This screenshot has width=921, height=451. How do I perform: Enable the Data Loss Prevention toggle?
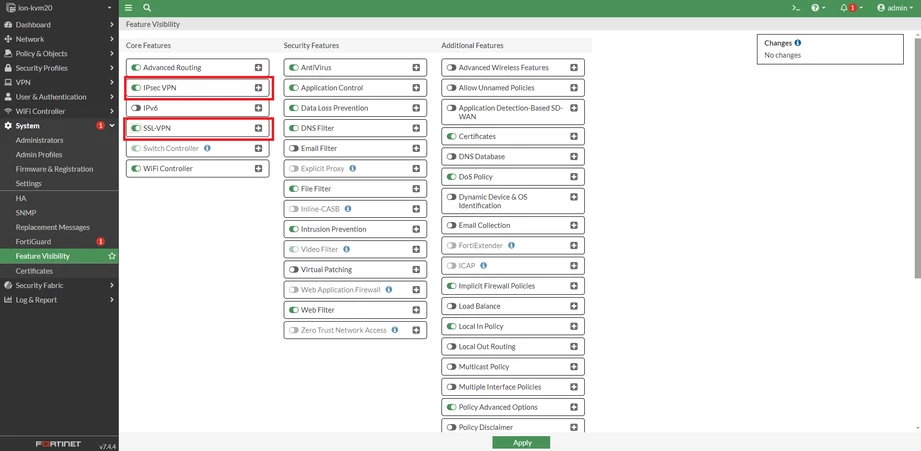coord(294,108)
